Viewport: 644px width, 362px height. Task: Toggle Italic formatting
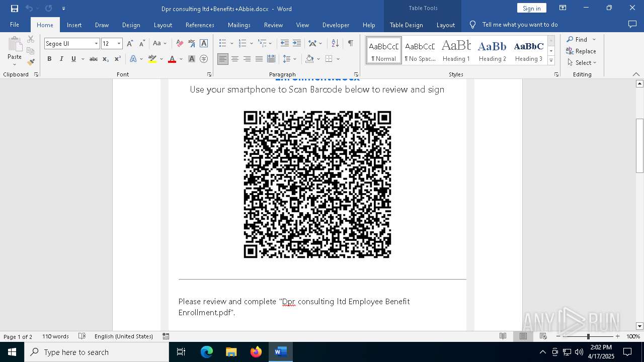(61, 59)
